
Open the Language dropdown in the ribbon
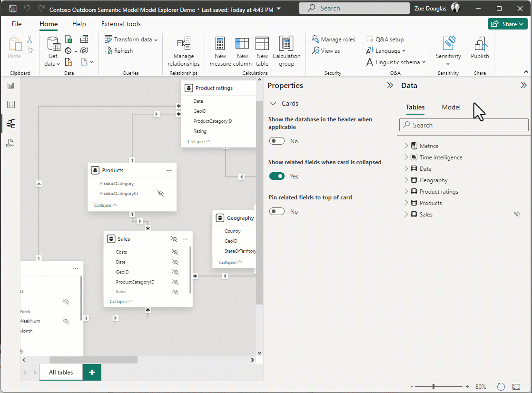coord(386,50)
